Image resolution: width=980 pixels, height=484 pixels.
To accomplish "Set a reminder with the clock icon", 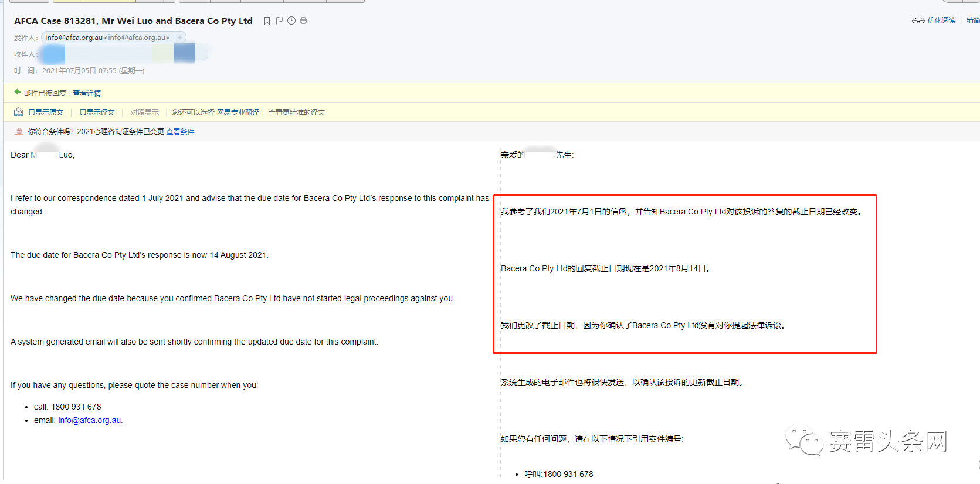I will (291, 21).
